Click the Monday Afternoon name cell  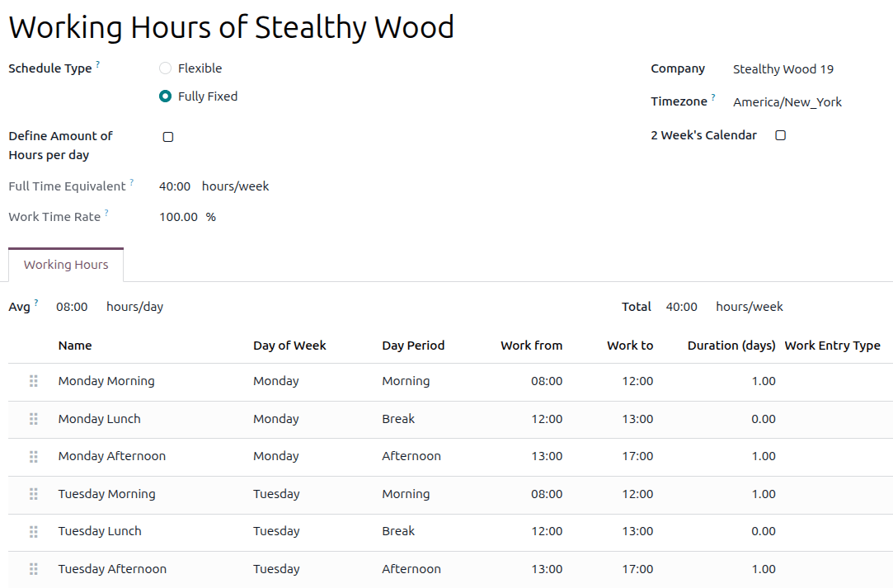[112, 456]
